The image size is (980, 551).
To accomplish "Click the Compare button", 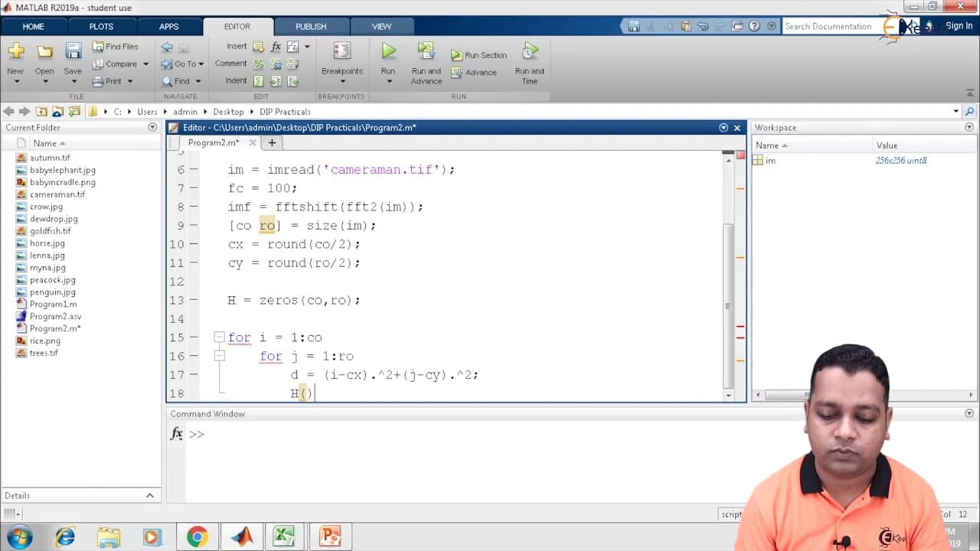I will (x=115, y=64).
